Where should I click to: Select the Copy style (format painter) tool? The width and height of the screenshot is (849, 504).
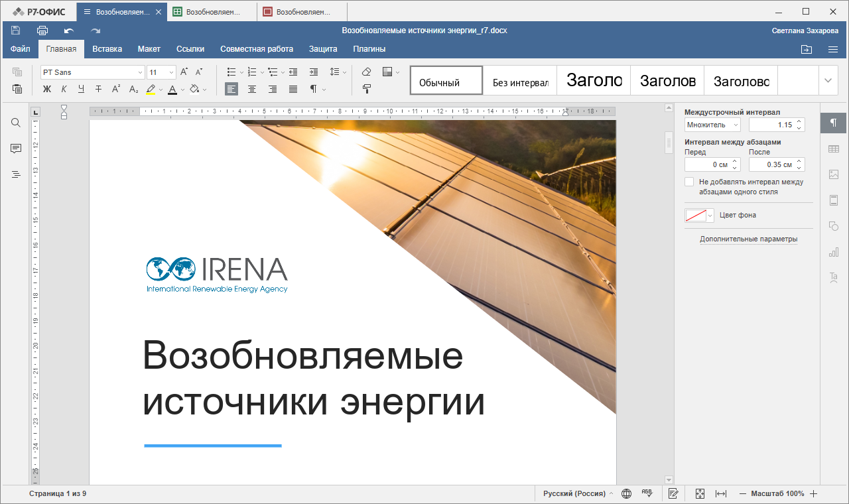click(365, 89)
